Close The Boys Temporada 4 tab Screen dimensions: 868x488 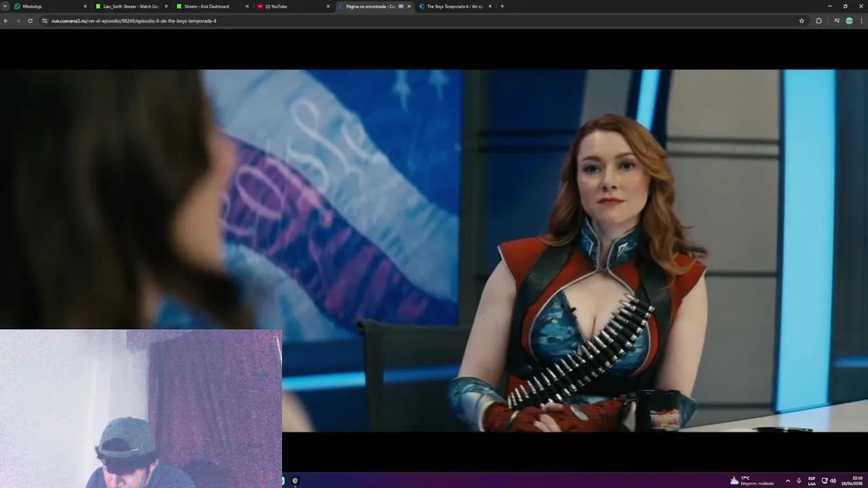pyautogui.click(x=490, y=6)
